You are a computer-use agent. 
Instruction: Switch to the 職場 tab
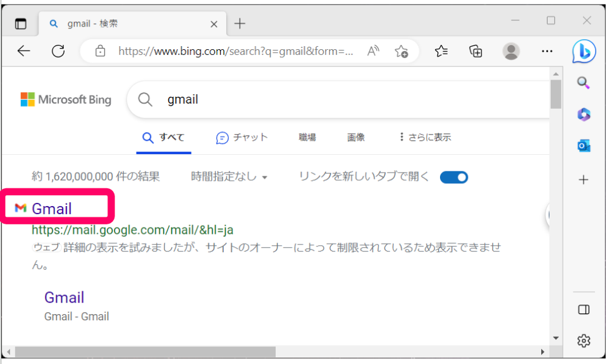[x=307, y=137]
